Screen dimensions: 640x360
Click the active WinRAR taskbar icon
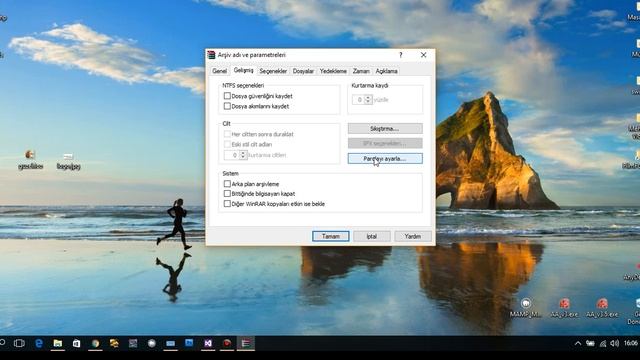coord(246,343)
